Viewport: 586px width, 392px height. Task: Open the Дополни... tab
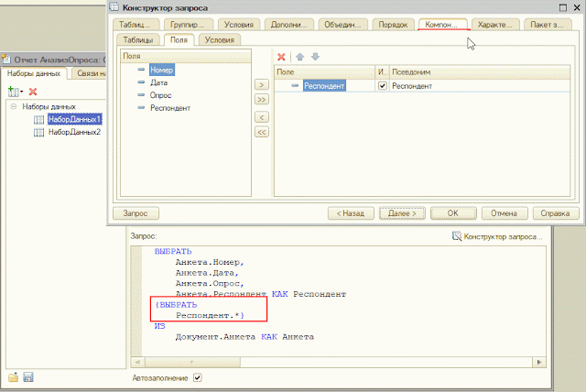(x=289, y=25)
